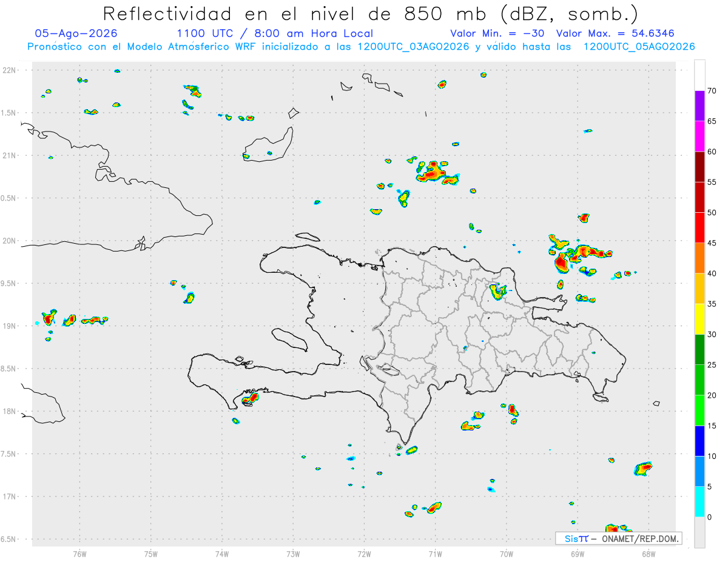Pick the bright green 15–20 dBZ color band
The image size is (728, 562).
(x=699, y=410)
